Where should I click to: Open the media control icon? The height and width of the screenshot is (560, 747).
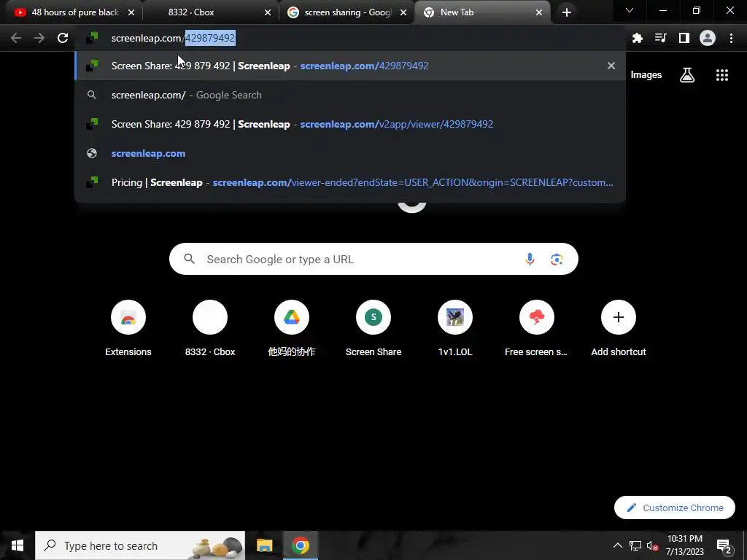[661, 38]
